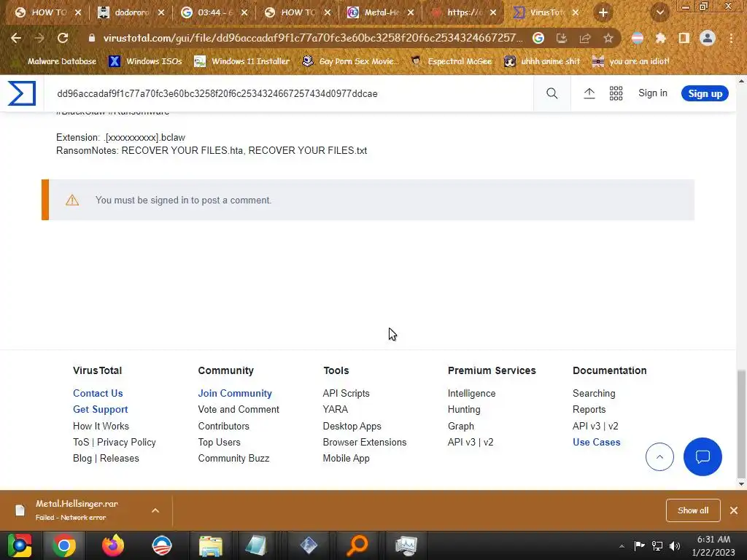This screenshot has width=747, height=560.
Task: Click Show all downloads button
Action: [x=693, y=510]
